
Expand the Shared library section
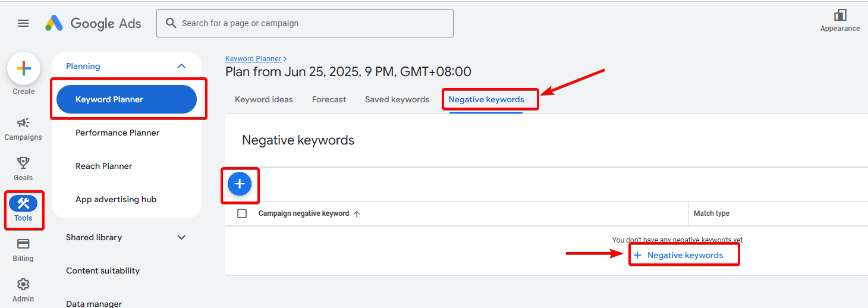(x=182, y=237)
